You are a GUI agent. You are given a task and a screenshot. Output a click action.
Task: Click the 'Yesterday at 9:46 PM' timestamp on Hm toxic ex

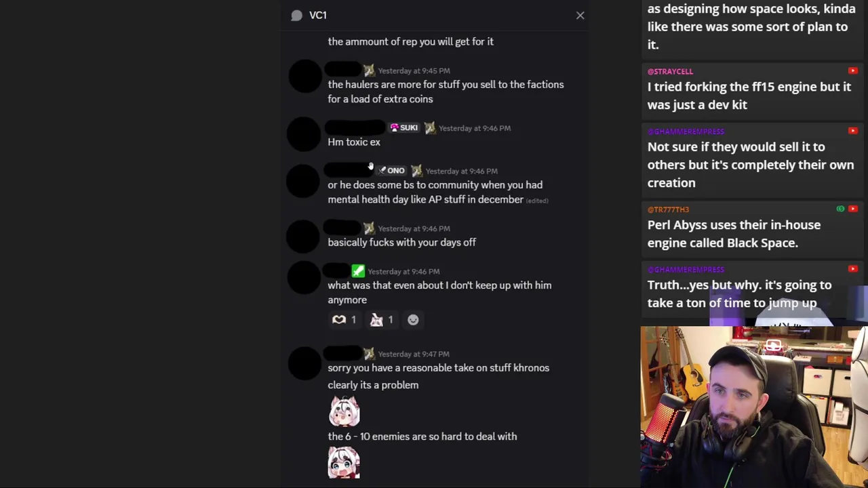pyautogui.click(x=475, y=128)
